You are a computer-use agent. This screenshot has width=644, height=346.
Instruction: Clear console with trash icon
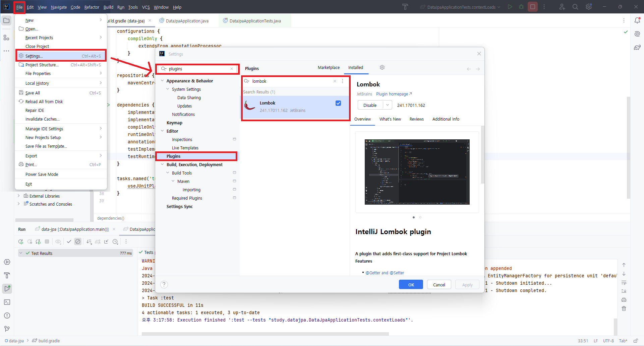coord(624,308)
